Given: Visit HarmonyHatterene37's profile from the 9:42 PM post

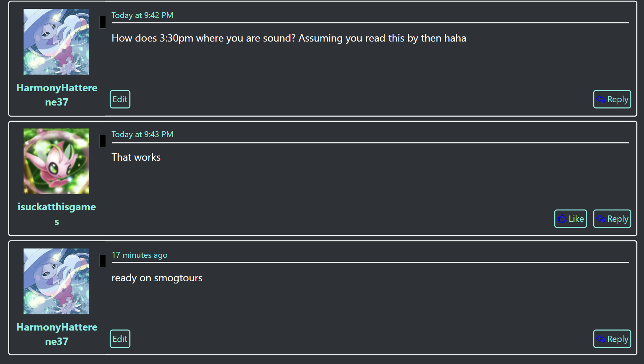Looking at the screenshot, I should (57, 95).
